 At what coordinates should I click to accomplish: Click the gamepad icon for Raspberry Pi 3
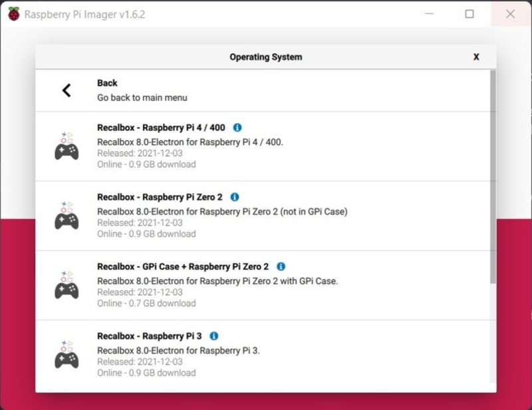click(x=66, y=355)
